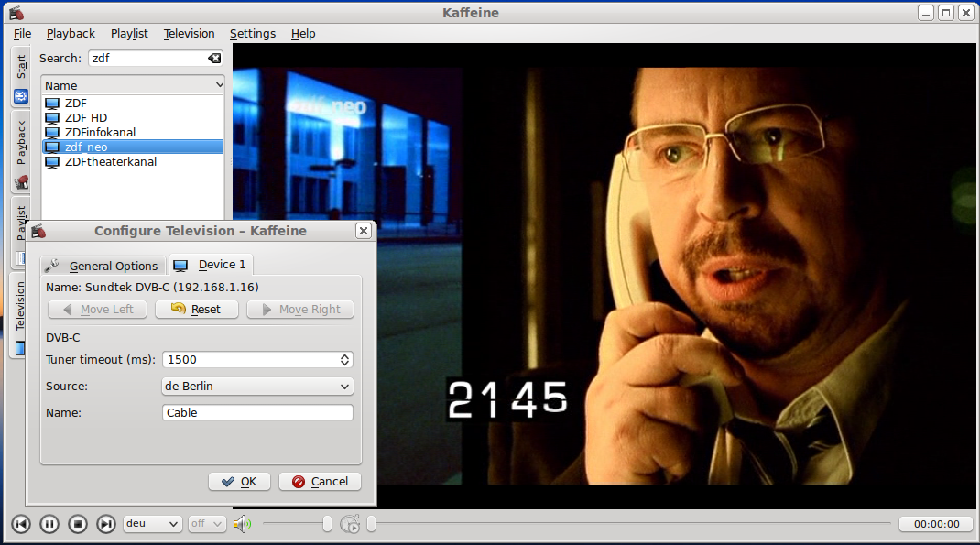Select the ZDF HD channel
The image size is (980, 545).
coord(133,117)
